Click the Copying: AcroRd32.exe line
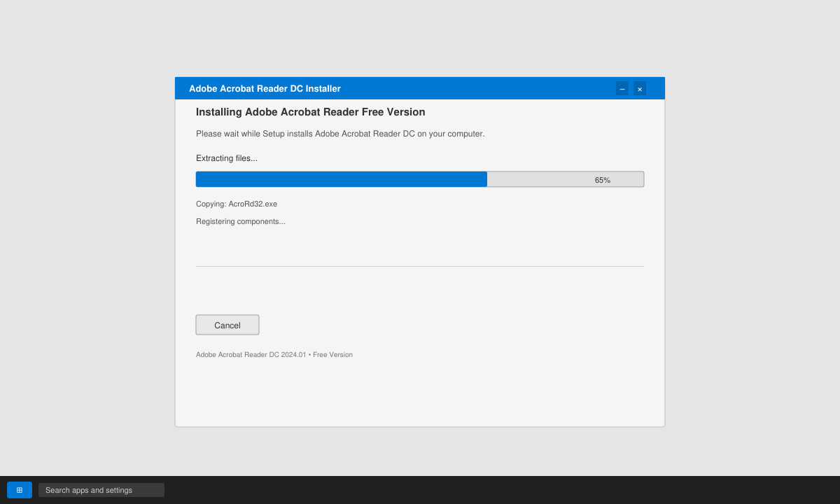The width and height of the screenshot is (840, 504). point(237,204)
